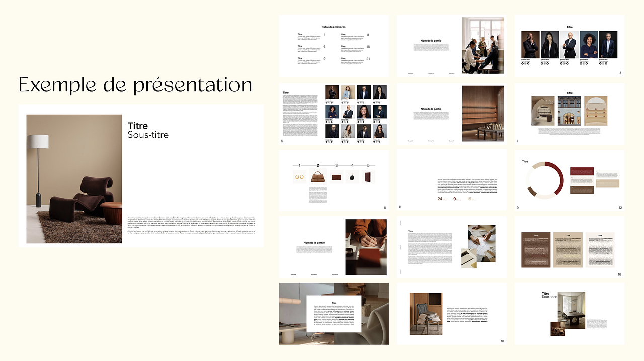Open the section slide with the office meeting photo

coord(451,45)
